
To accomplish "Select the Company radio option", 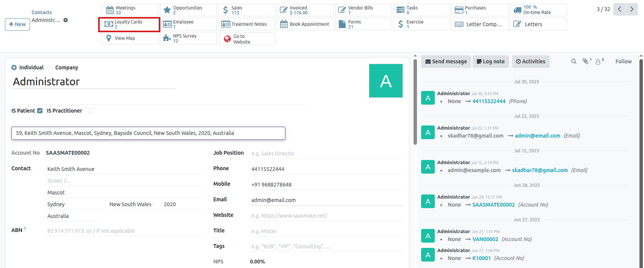I will (50, 67).
